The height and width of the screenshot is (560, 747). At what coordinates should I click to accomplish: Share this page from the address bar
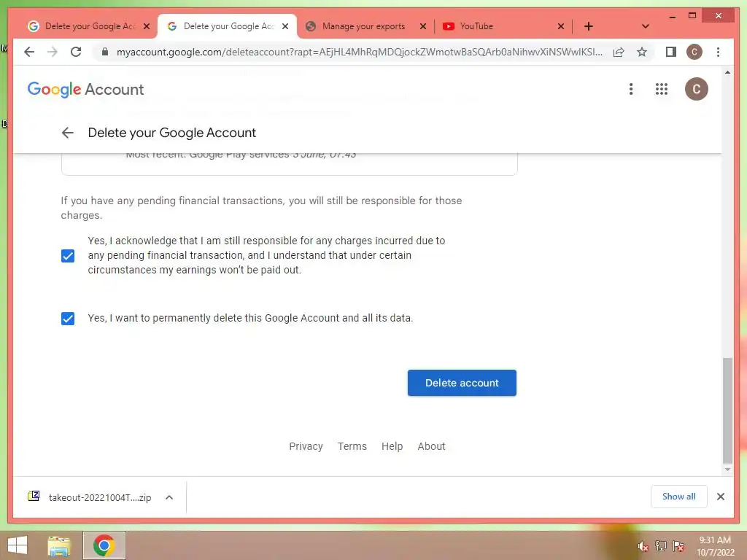click(619, 52)
